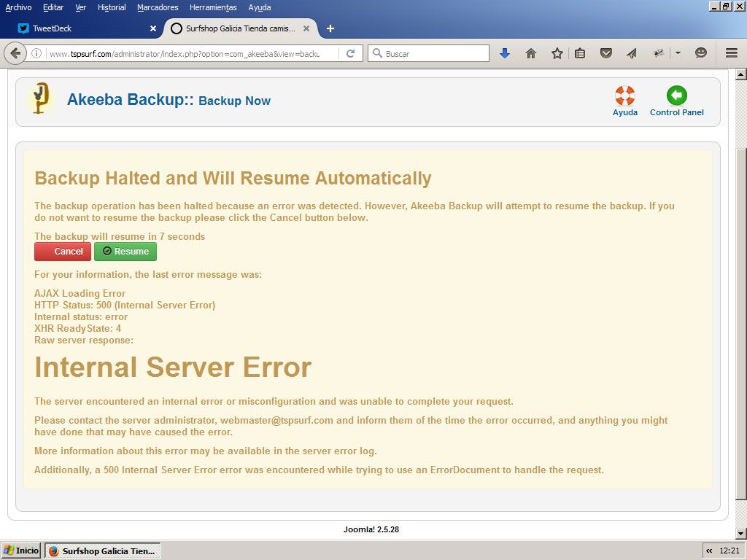
Task: Click the green Resume button
Action: tap(125, 252)
